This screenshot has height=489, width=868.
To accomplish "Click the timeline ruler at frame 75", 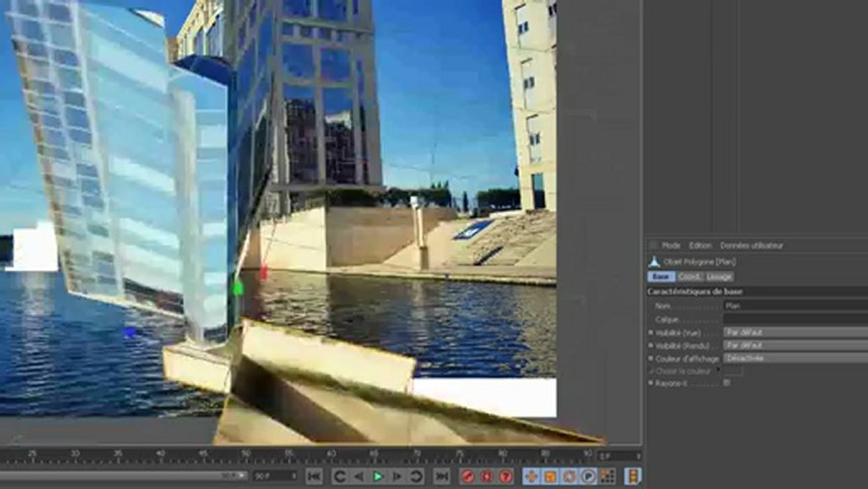I will (x=459, y=454).
